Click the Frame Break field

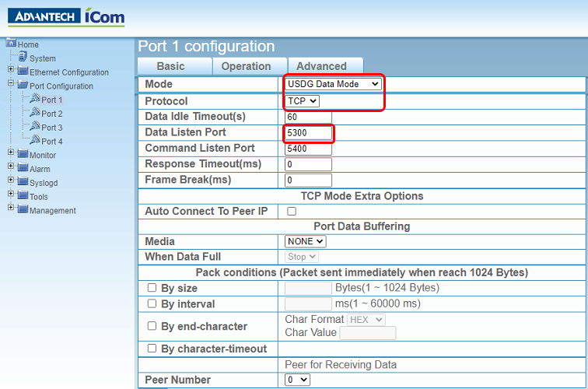coord(308,180)
